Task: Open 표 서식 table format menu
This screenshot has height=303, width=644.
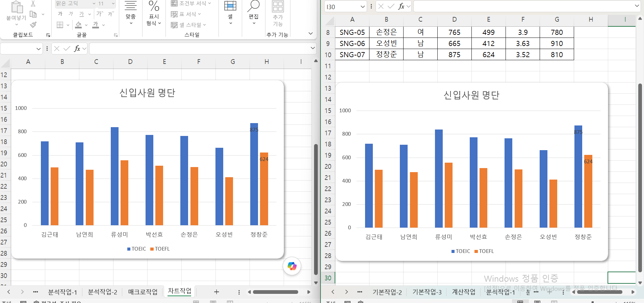Action: click(186, 14)
